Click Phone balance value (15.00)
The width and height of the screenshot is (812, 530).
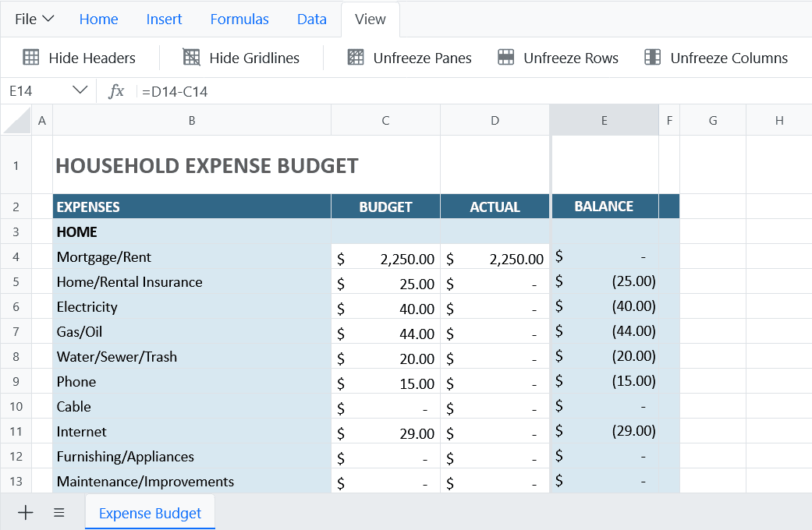pos(605,381)
